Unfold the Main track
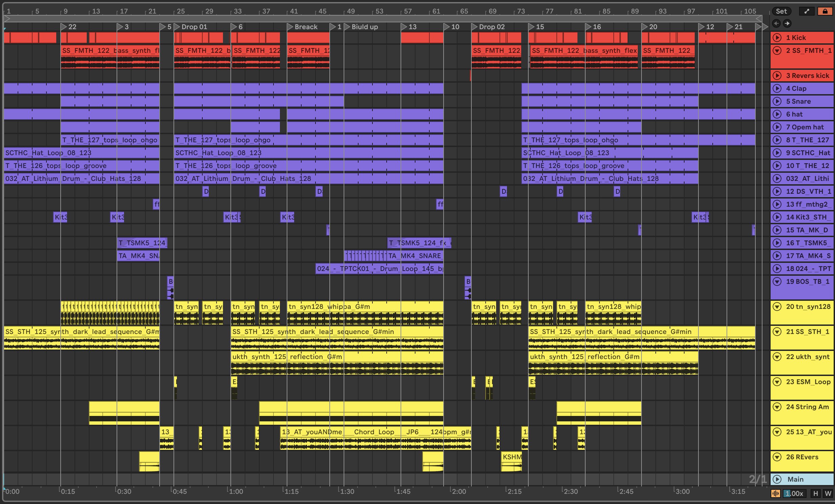Viewport: 835px width, 504px height. pyautogui.click(x=777, y=479)
